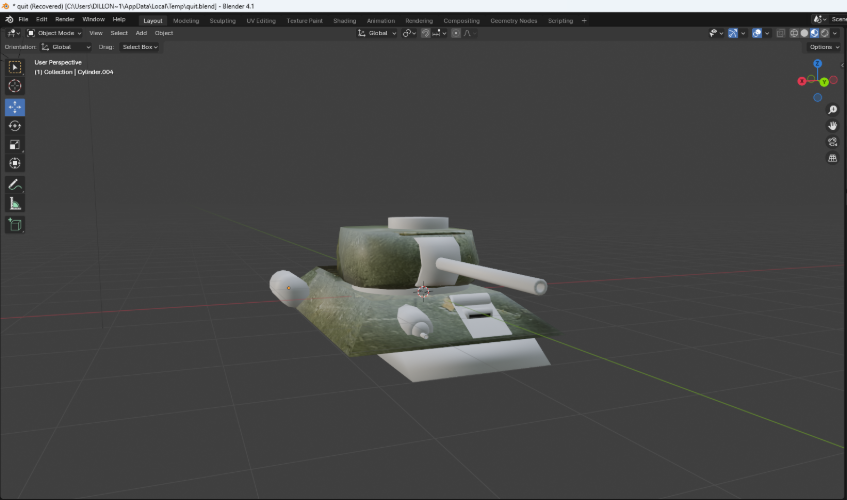Pick the Transform tool
Screen dimensions: 847x500
[x=15, y=163]
